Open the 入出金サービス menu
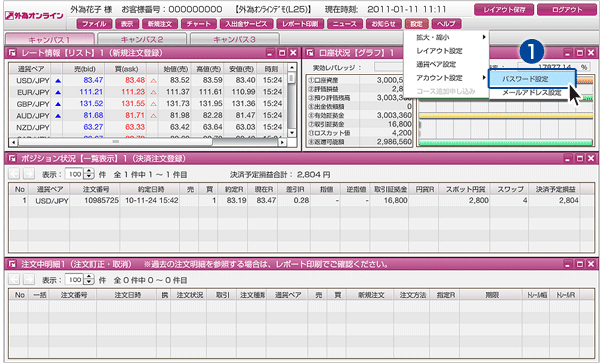The width and height of the screenshot is (600, 363). point(246,24)
